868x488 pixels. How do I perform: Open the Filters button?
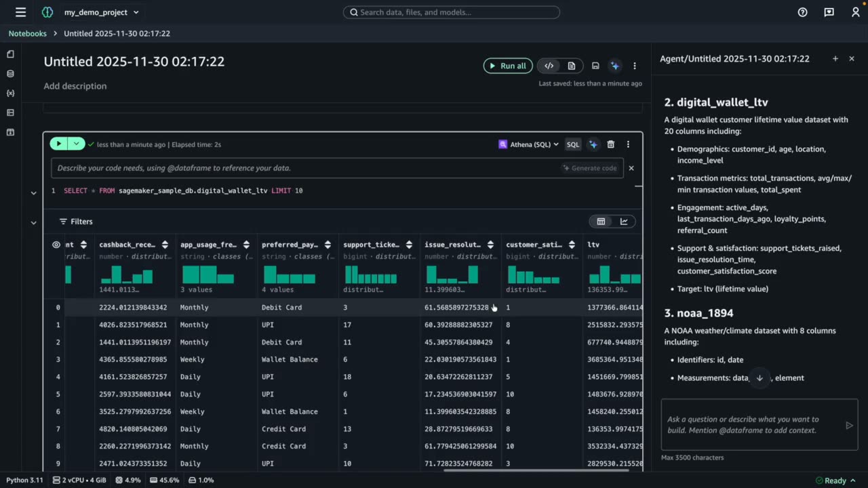(x=75, y=222)
